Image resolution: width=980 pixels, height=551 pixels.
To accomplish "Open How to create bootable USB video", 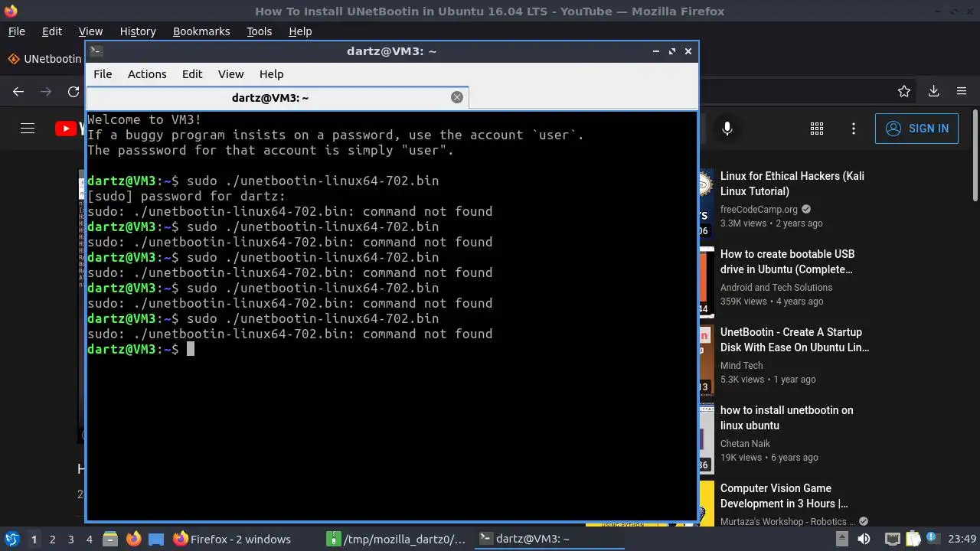I will [x=787, y=262].
